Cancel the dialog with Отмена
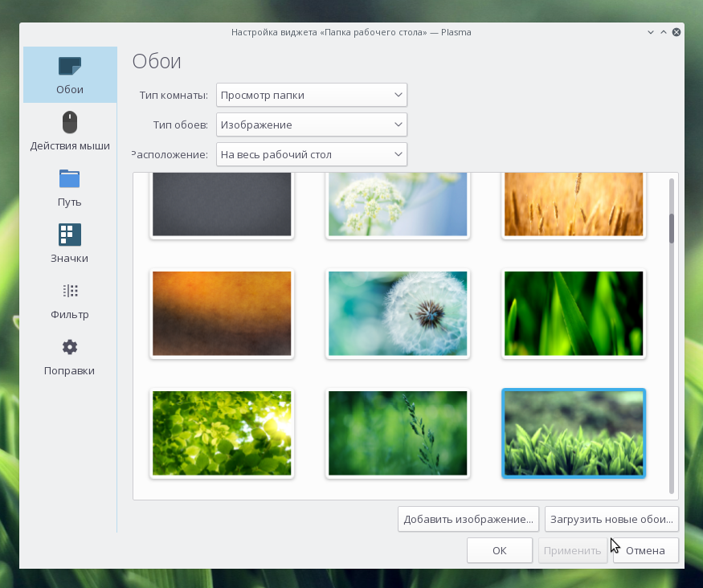Image resolution: width=703 pixels, height=588 pixels. (x=646, y=550)
